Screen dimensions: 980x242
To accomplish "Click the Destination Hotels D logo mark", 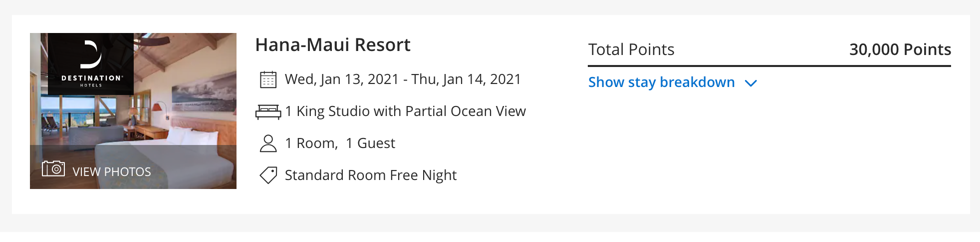I will [91, 54].
